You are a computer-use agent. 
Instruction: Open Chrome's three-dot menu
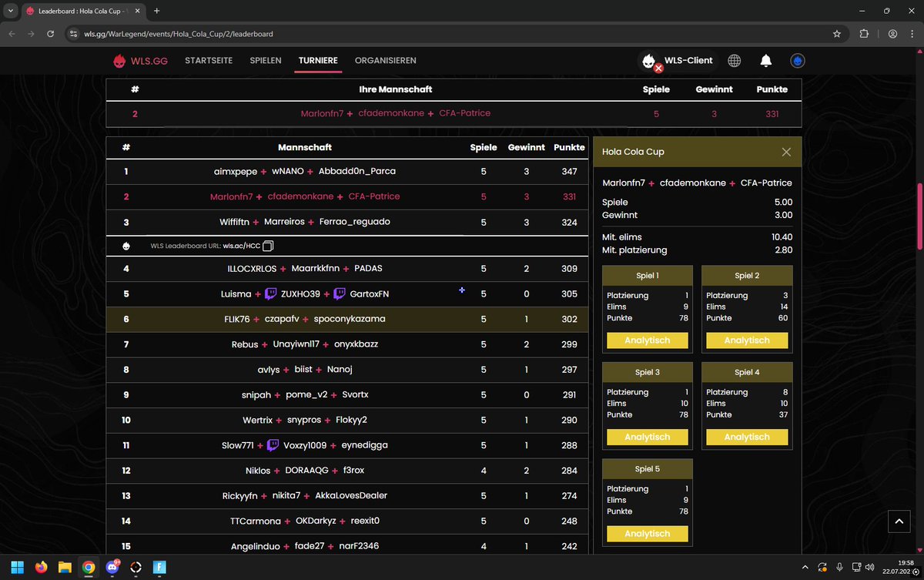click(x=912, y=34)
